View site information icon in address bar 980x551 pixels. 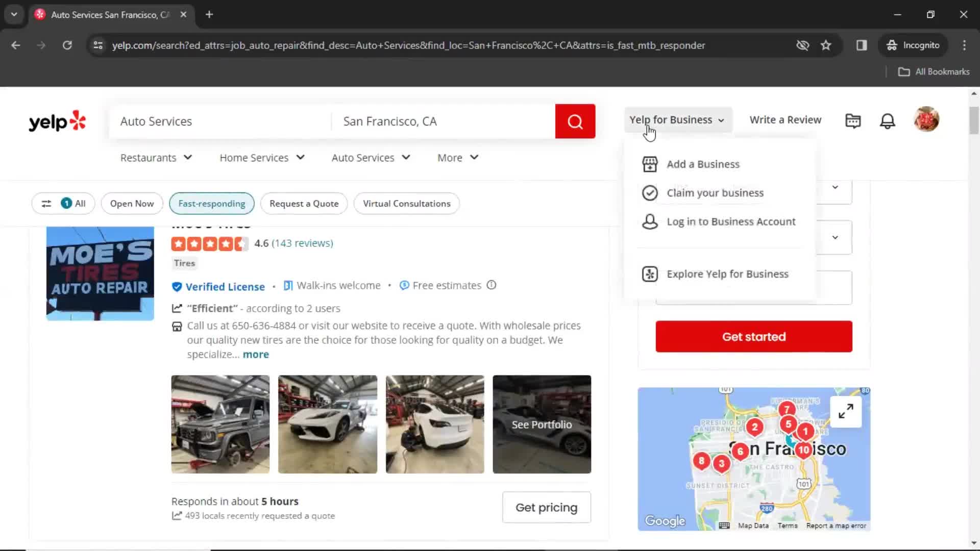click(x=98, y=45)
